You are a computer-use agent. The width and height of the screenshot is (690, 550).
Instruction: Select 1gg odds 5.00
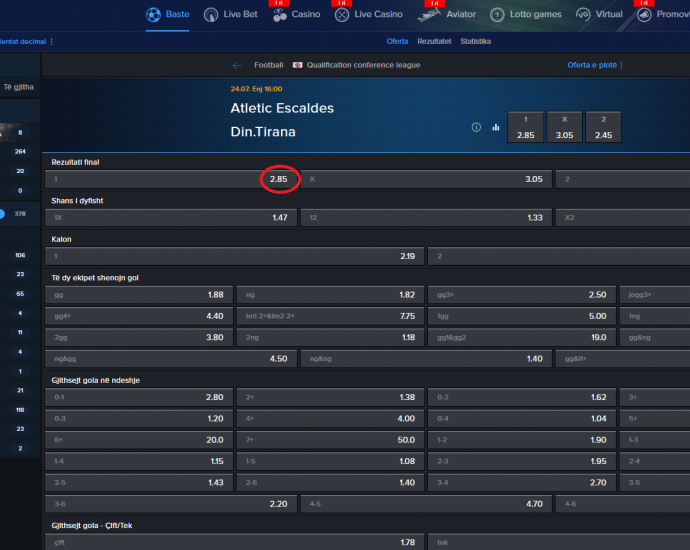[521, 316]
